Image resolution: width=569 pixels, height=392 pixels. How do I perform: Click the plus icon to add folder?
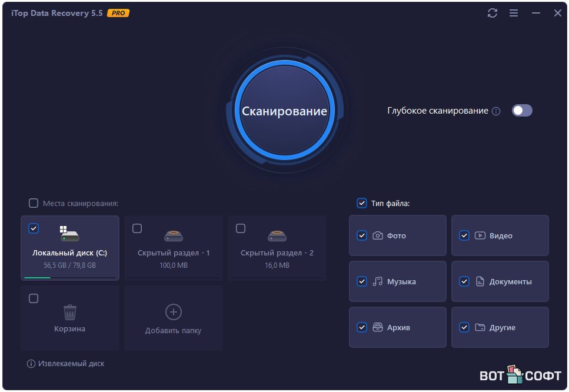click(x=173, y=311)
